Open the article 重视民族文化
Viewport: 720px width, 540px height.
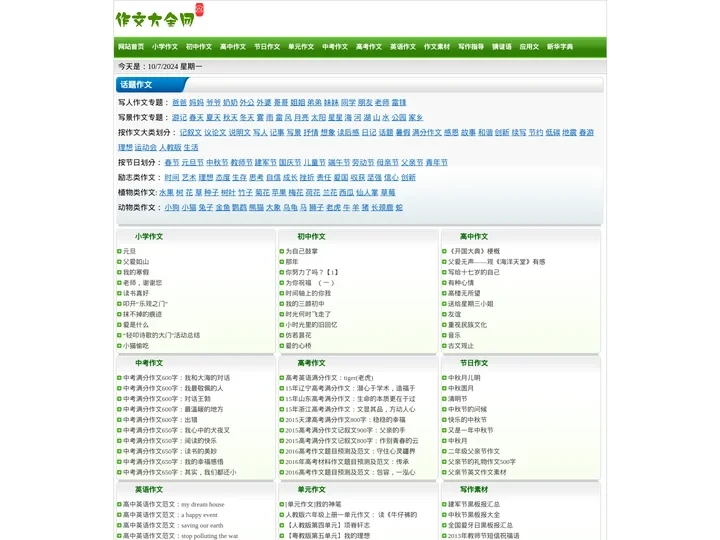[x=467, y=325]
